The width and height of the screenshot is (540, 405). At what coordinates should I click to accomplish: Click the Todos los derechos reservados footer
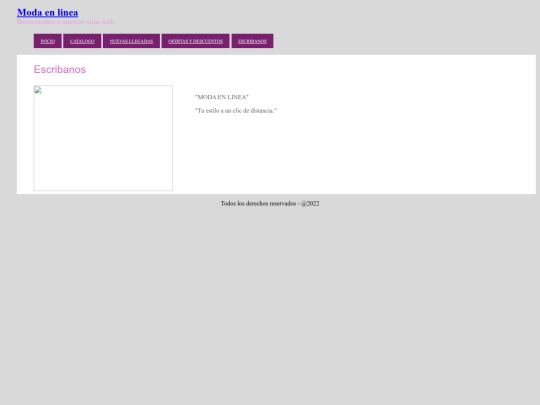[x=270, y=204]
